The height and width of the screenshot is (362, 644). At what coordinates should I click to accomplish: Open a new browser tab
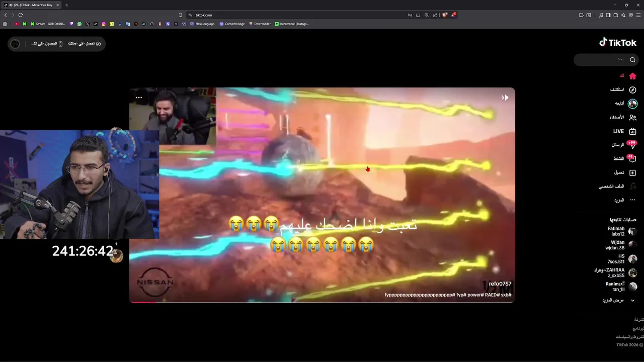pyautogui.click(x=66, y=5)
